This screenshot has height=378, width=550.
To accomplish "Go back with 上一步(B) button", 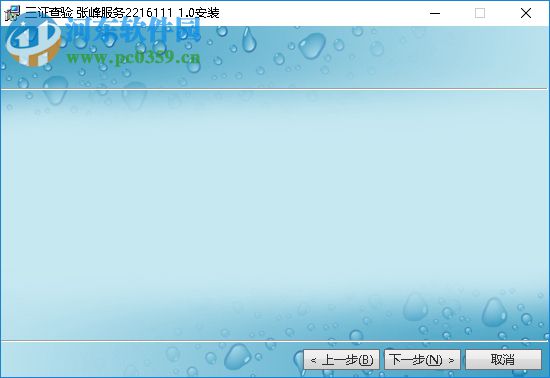I will [x=342, y=359].
